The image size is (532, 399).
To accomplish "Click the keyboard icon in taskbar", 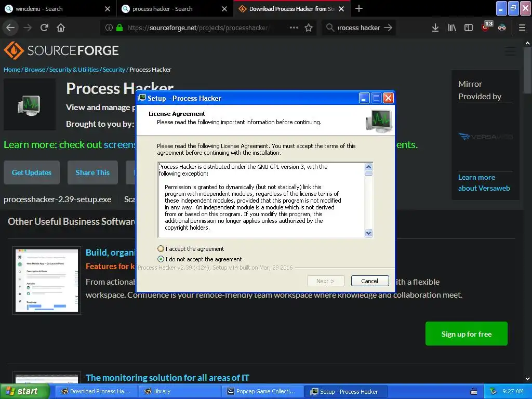I will tap(474, 392).
